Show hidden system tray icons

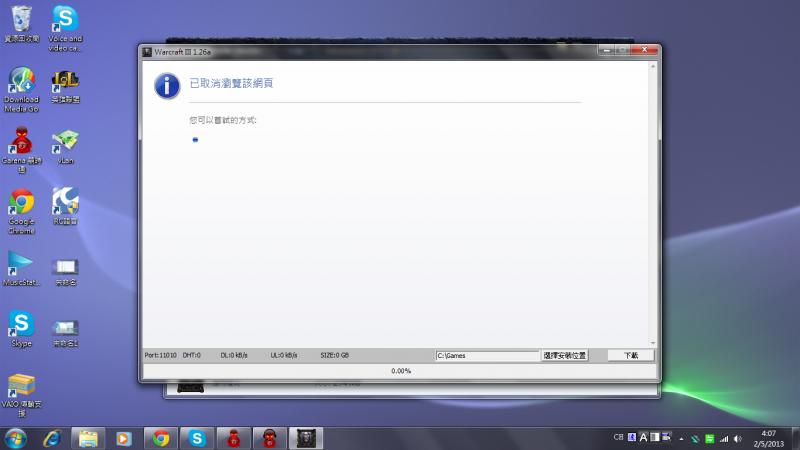point(681,438)
